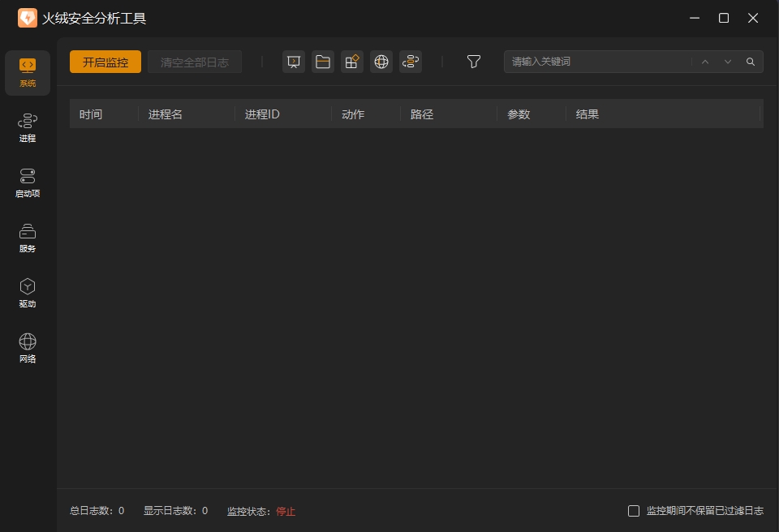Maximize the 火绒安全分析工具 window
779x532 pixels.
(x=724, y=18)
